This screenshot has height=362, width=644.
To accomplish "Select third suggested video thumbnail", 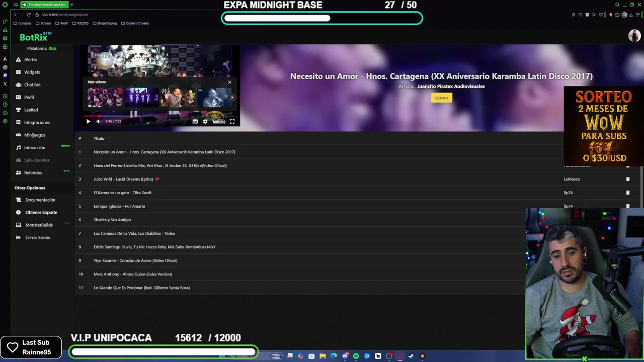I will tap(178, 98).
